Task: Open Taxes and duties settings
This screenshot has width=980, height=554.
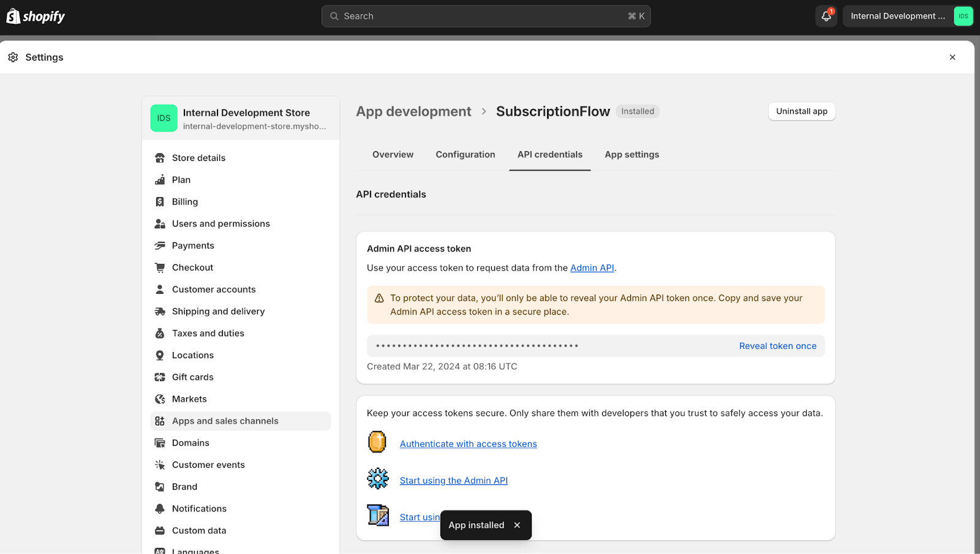Action: (x=241, y=334)
